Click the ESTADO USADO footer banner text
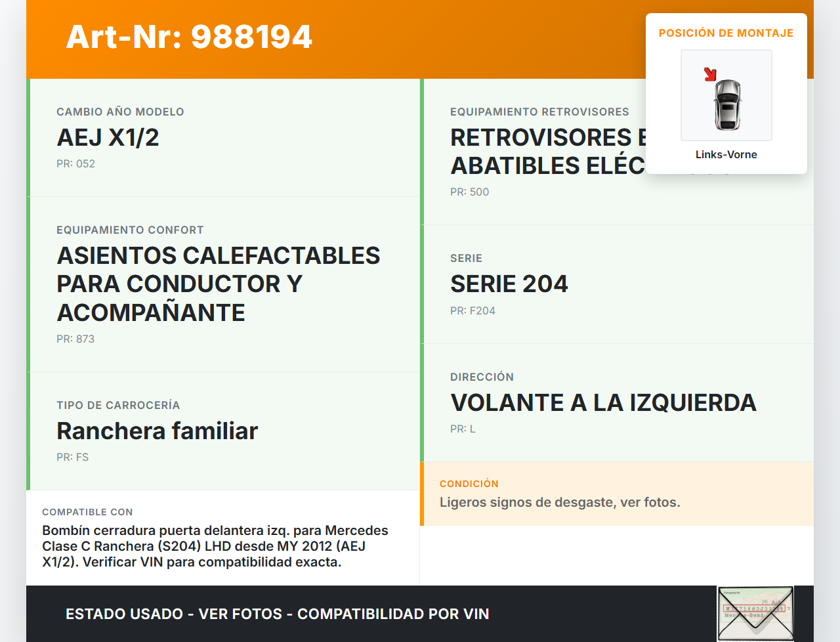The image size is (840, 642). [278, 614]
